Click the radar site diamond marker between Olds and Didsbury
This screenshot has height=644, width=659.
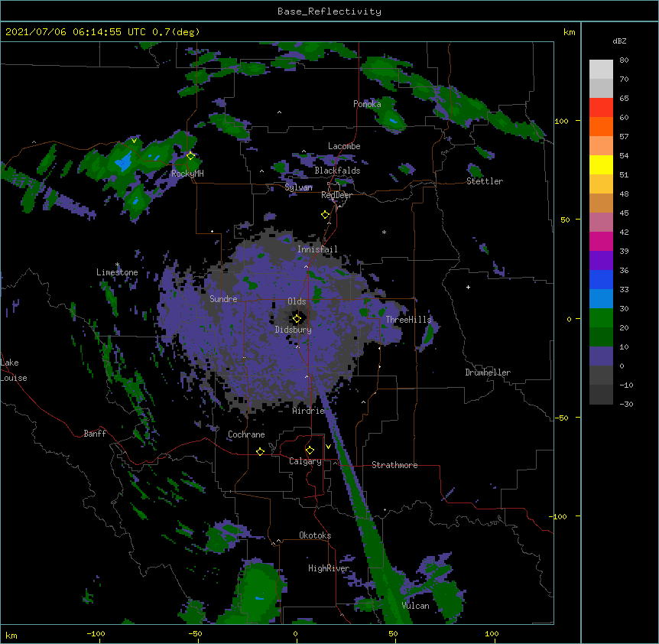click(297, 318)
